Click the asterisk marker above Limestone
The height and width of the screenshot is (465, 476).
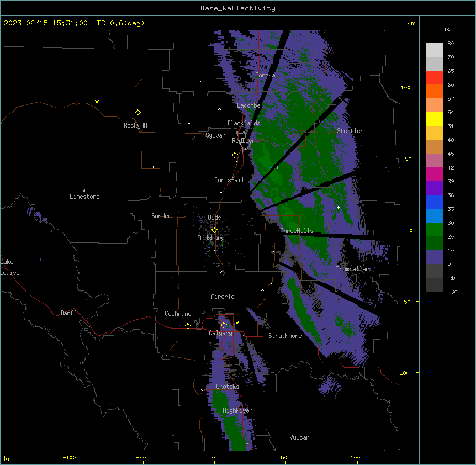pyautogui.click(x=84, y=191)
